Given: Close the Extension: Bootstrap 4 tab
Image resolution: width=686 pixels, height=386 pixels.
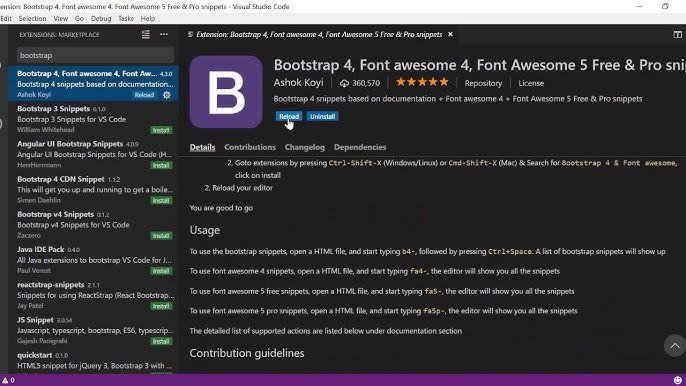Looking at the screenshot, I should click(x=450, y=34).
